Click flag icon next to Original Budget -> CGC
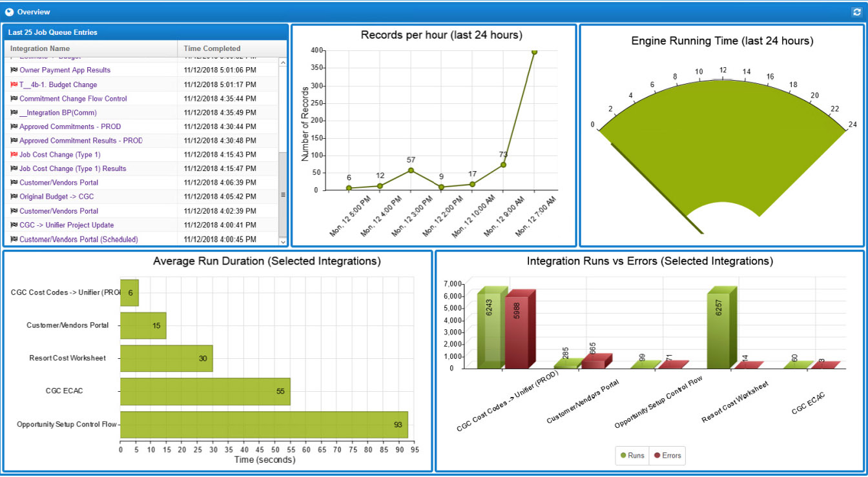Screen dimensions: 868x477 [14, 197]
